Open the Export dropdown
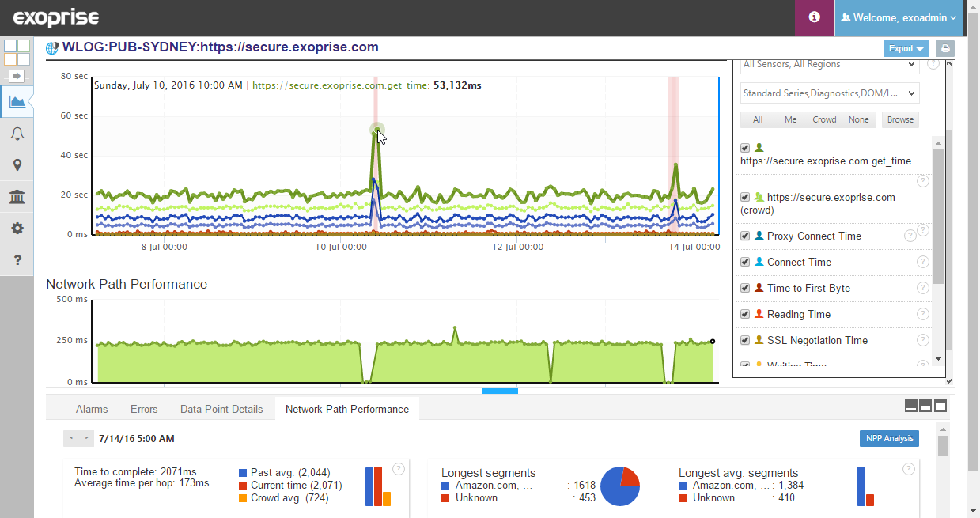 click(906, 48)
